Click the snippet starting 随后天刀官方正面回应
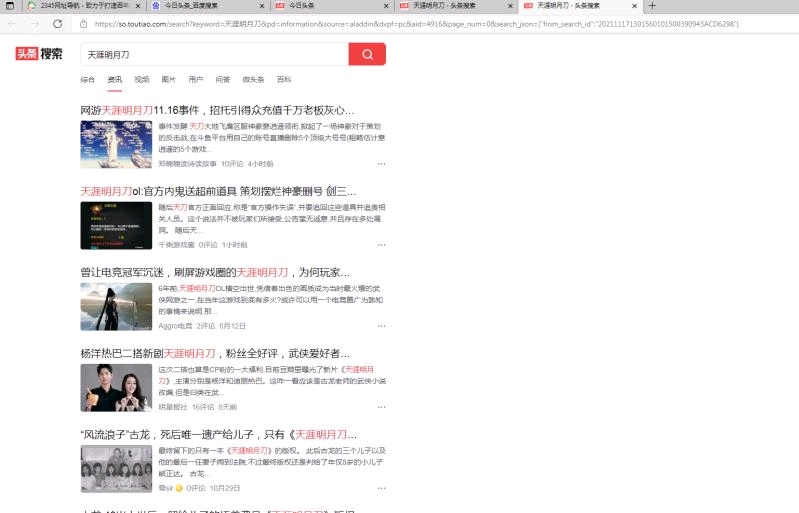Image resolution: width=799 pixels, height=513 pixels. (272, 219)
